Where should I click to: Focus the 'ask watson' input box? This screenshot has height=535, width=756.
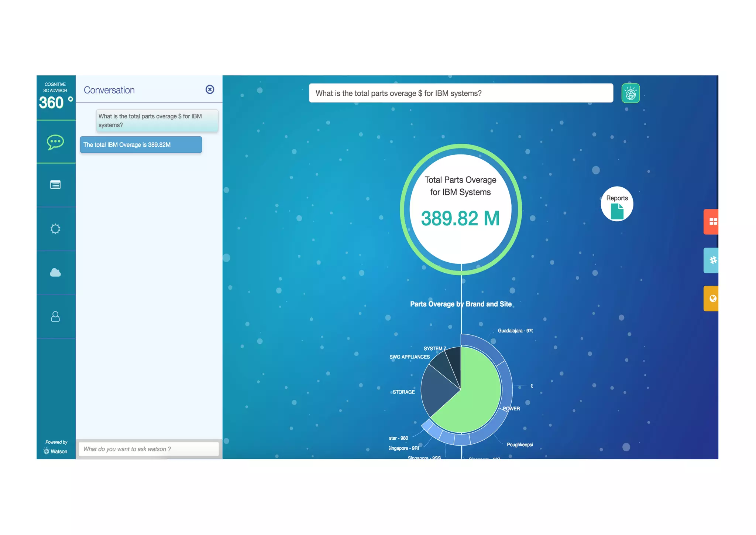tap(148, 449)
